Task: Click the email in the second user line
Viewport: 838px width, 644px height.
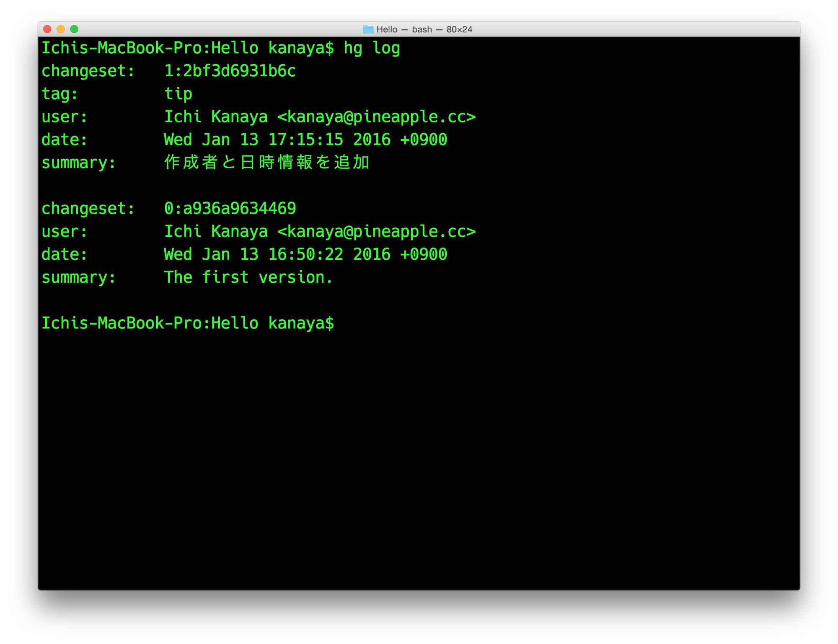Action: tap(376, 231)
